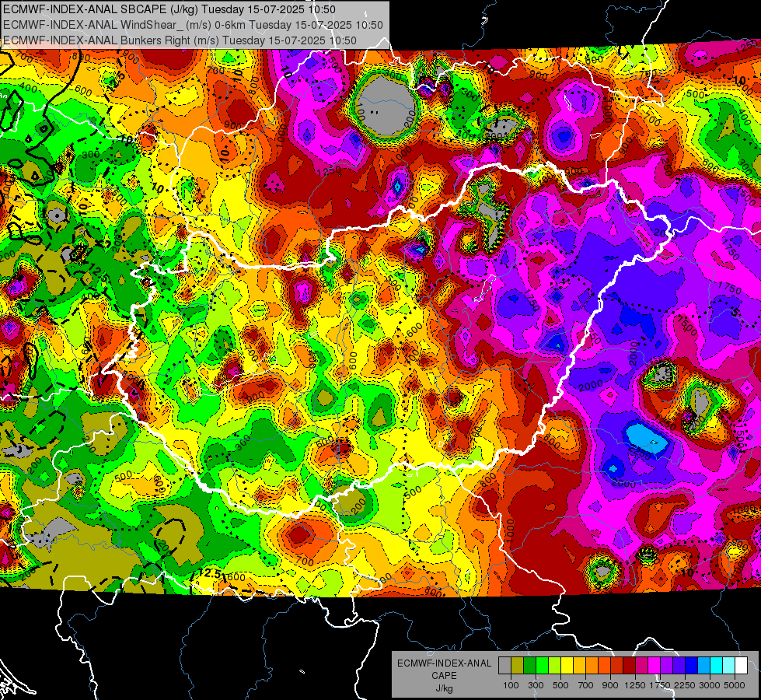Select the CAPE label in legend
Screen dimensions: 761x700
pyautogui.click(x=444, y=675)
